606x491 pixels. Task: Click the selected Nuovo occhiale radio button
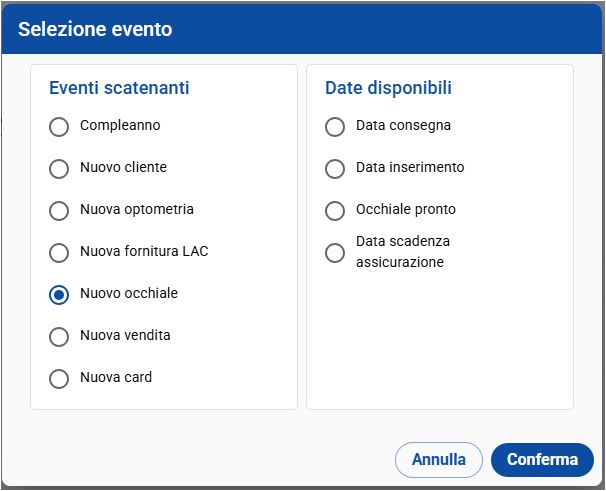59,295
